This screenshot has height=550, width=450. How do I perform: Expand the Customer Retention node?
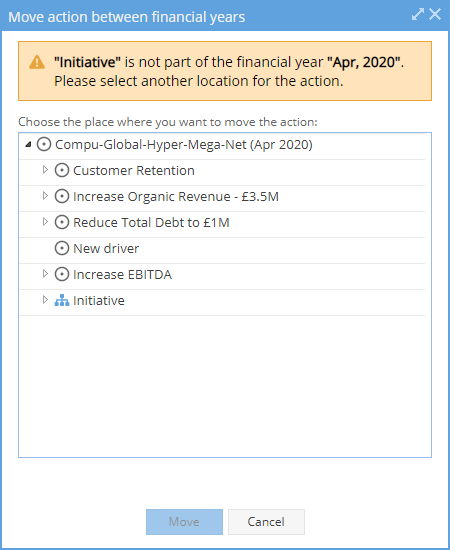pyautogui.click(x=45, y=170)
